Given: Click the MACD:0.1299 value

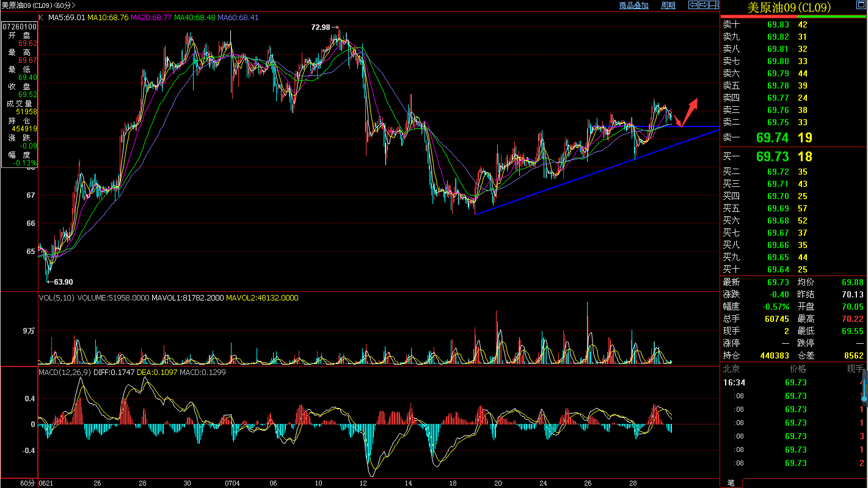Looking at the screenshot, I should [x=202, y=372].
